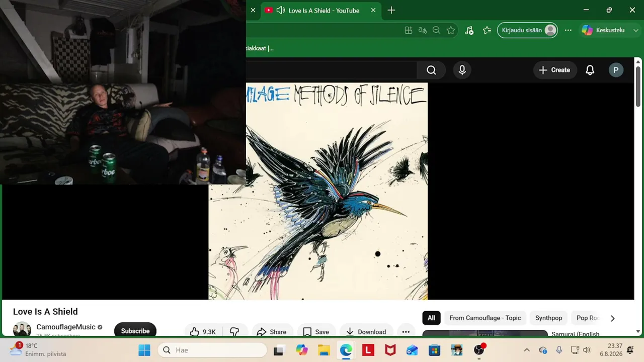Open the clock showing 23.37

(x=611, y=350)
